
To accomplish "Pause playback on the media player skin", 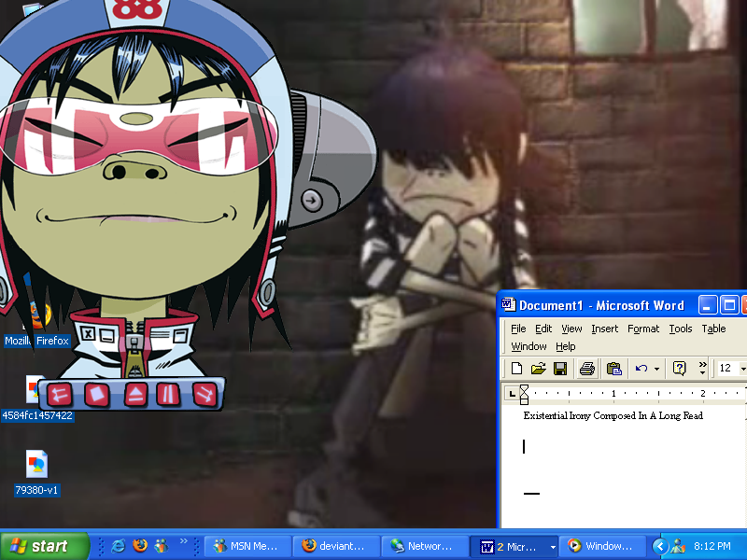I will 168,394.
